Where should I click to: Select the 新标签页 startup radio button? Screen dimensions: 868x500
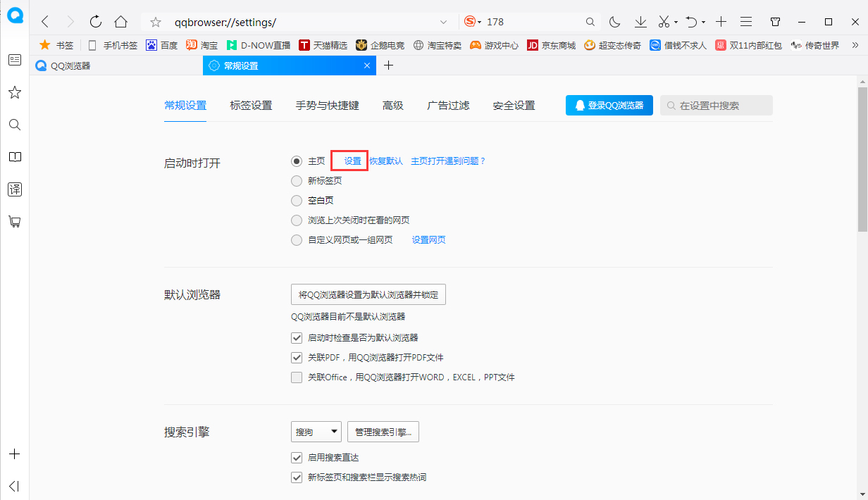tap(297, 180)
